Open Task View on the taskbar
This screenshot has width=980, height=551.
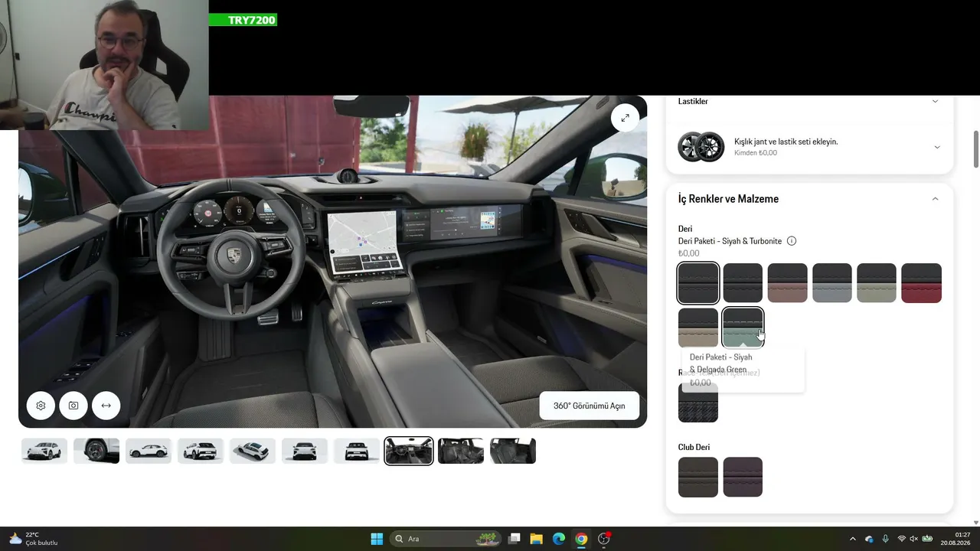514,539
